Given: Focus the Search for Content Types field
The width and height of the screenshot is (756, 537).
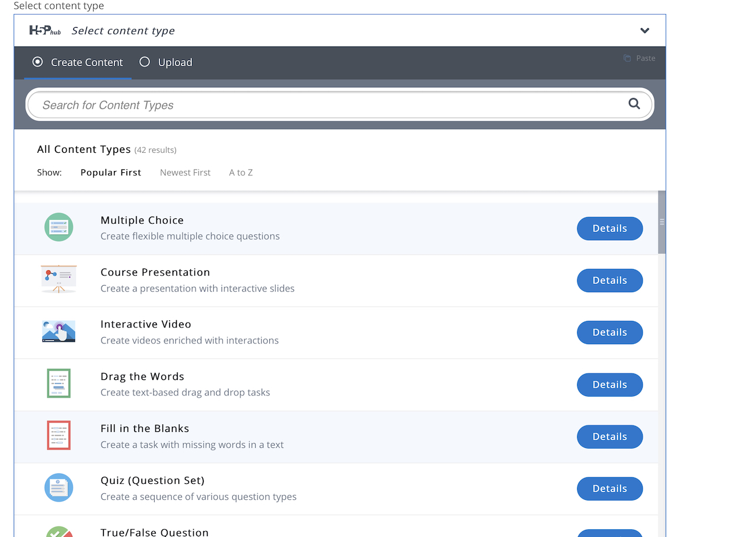Looking at the screenshot, I should (331, 105).
